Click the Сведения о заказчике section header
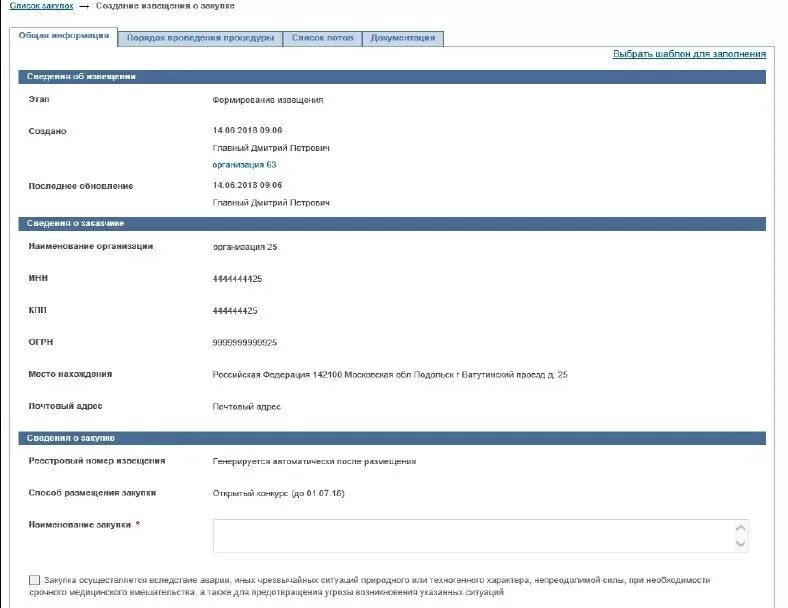The width and height of the screenshot is (788, 608). coord(392,224)
